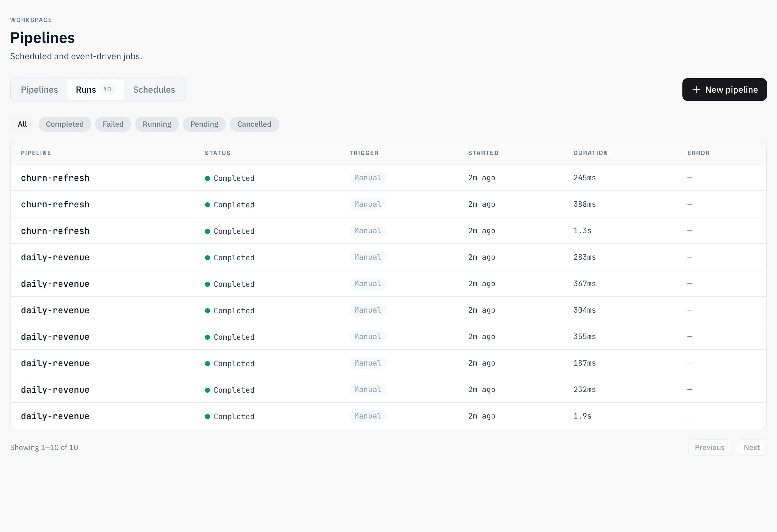Open churn-refresh run lasting 388ms
Screen dimensions: 777x532
pyautogui.click(x=389, y=204)
